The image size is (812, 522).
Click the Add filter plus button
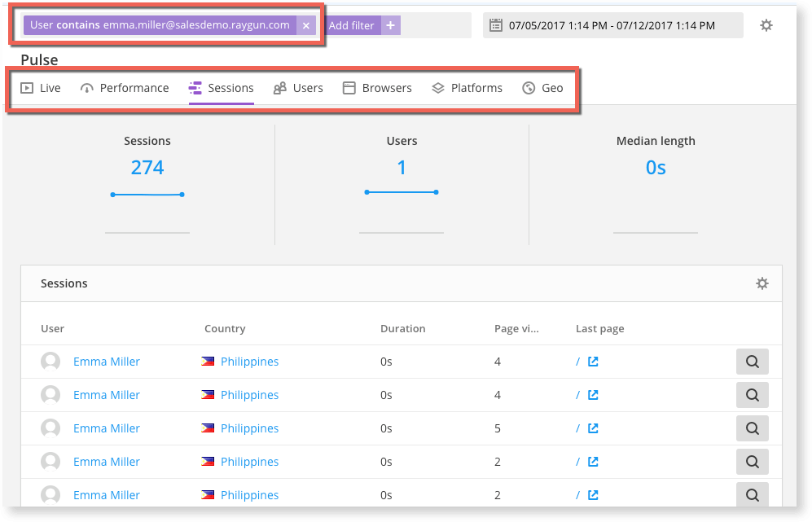[x=390, y=24]
